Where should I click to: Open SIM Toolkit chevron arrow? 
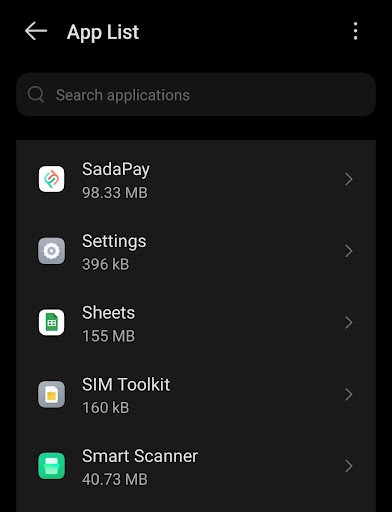click(x=349, y=395)
